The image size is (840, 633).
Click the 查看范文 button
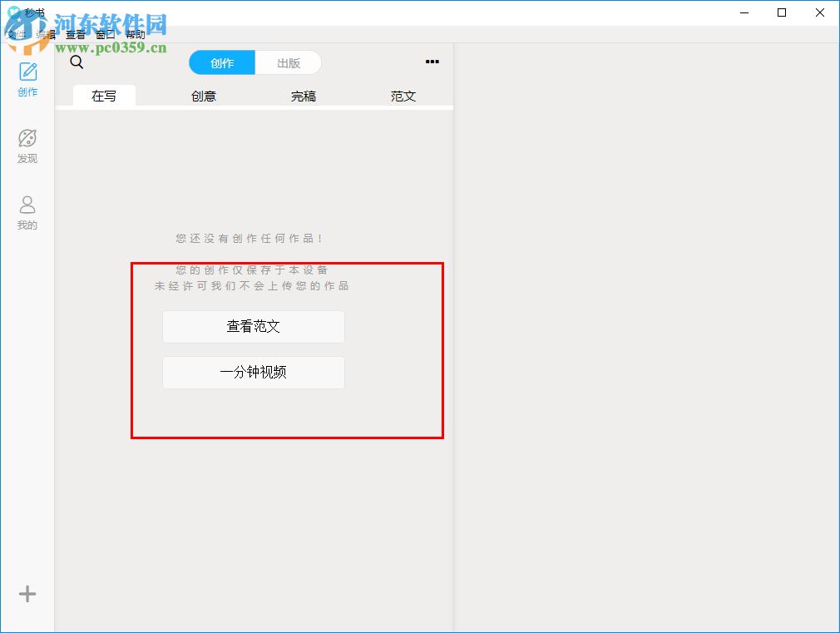click(x=253, y=326)
